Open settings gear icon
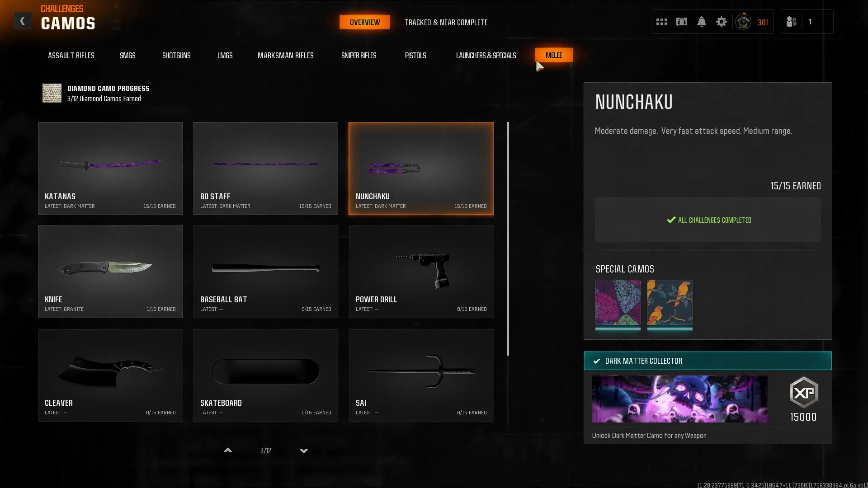 point(721,22)
